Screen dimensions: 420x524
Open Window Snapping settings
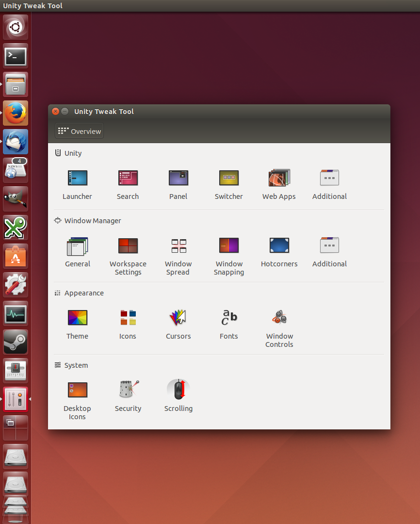tap(229, 246)
